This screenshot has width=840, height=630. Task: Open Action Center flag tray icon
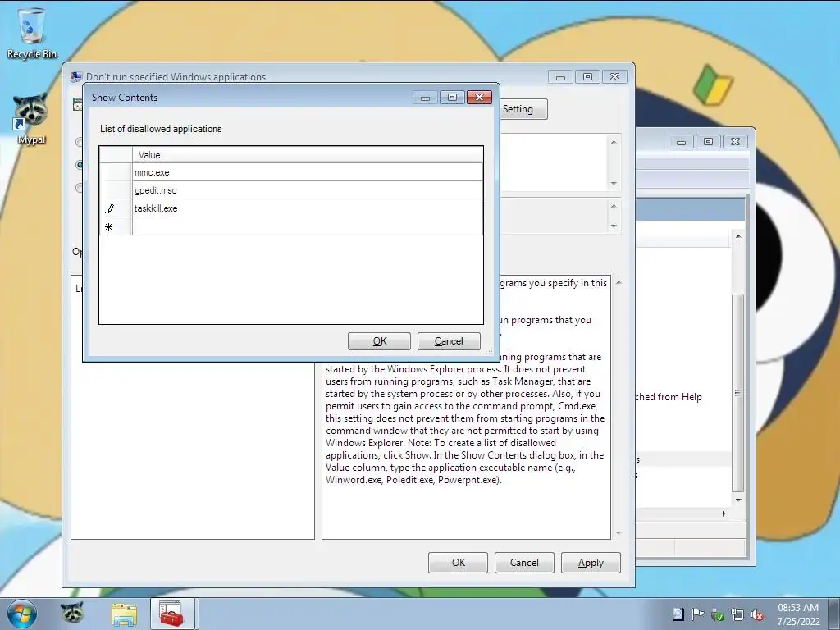tap(697, 614)
